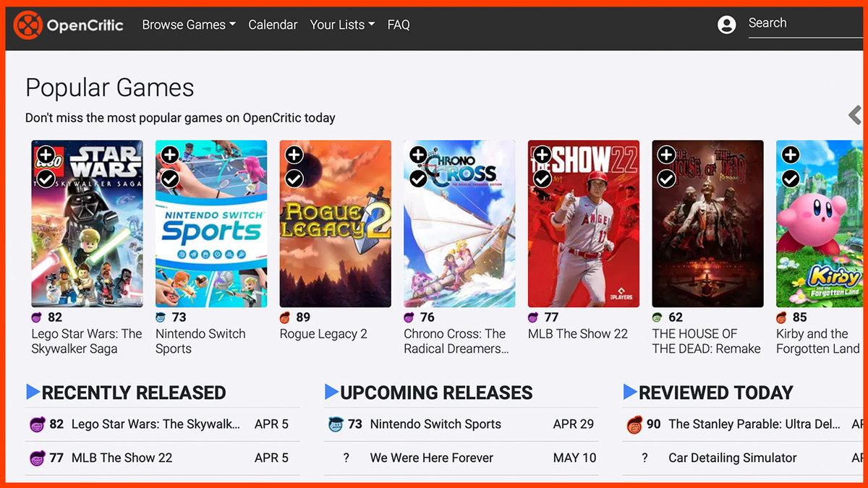Toggle checkmark on MLB The Show 22 cover
868x488 pixels.
[542, 178]
